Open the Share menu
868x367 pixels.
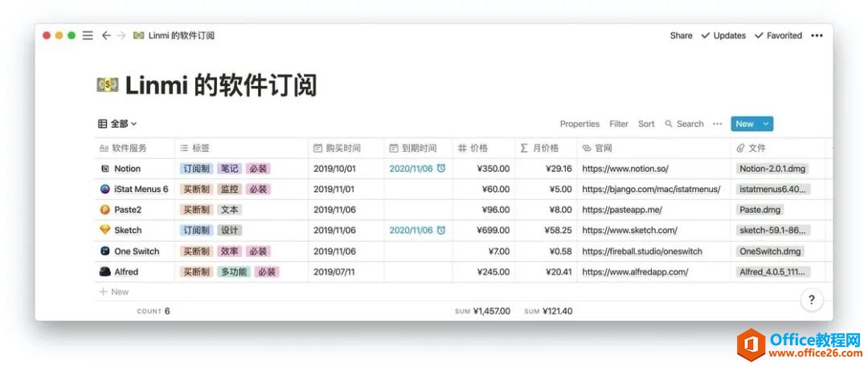[681, 35]
